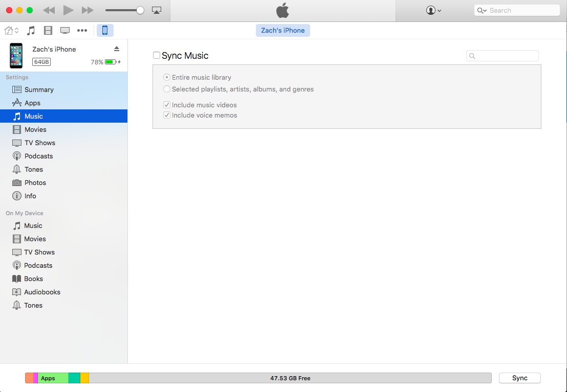The width and height of the screenshot is (567, 392).
Task: Click the 47.53 GB Free storage label
Action: (x=290, y=378)
